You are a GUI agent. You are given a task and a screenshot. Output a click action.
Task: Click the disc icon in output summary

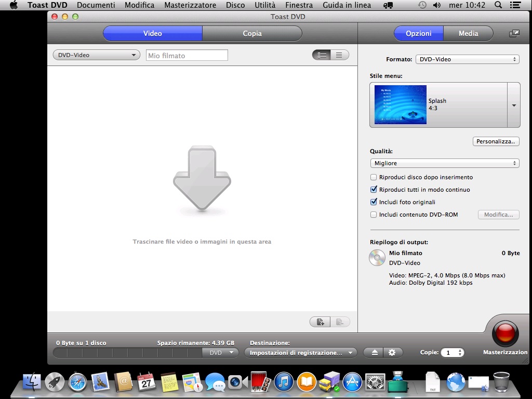coord(377,258)
